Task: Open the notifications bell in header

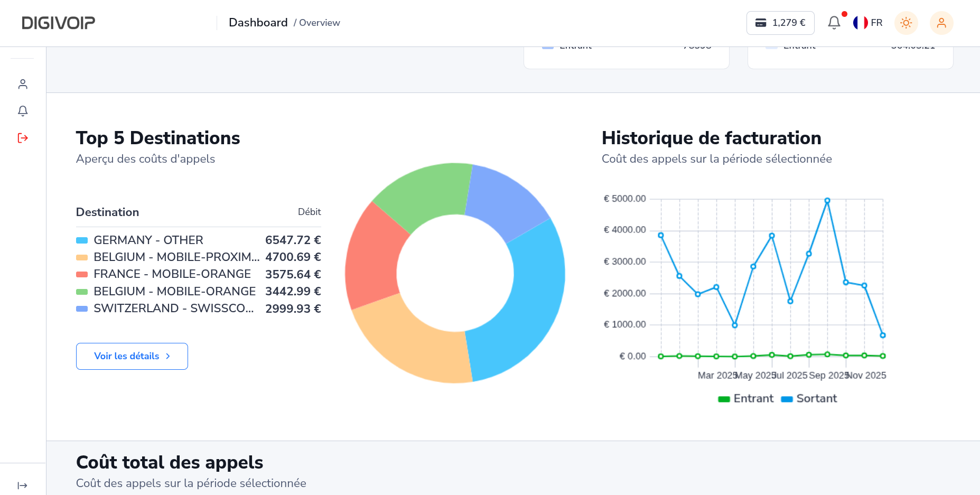Action: (834, 23)
